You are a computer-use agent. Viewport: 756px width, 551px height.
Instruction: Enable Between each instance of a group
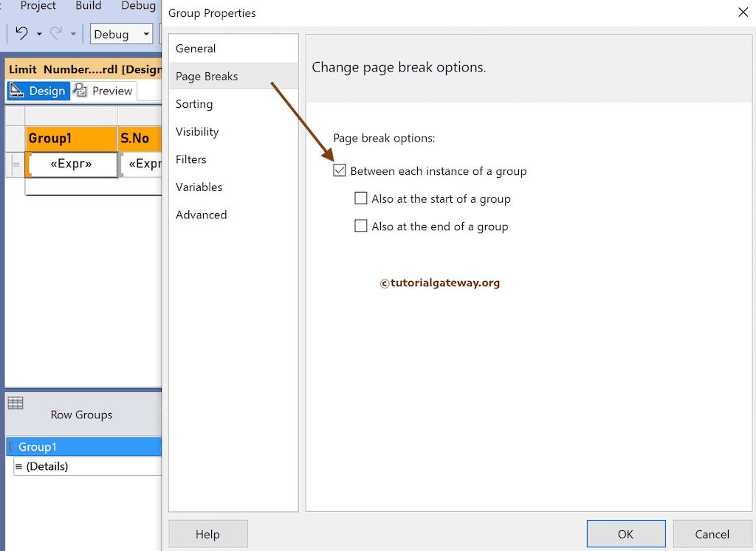(340, 170)
